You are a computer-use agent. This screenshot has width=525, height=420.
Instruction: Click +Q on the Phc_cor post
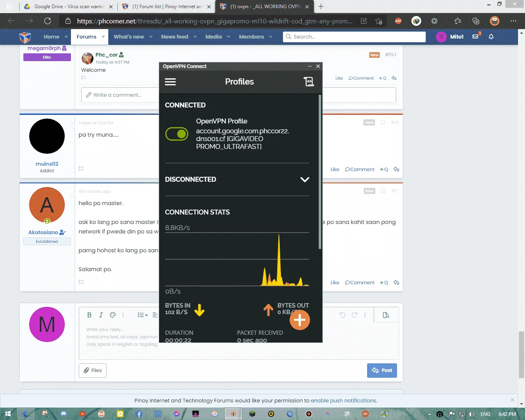[383, 78]
